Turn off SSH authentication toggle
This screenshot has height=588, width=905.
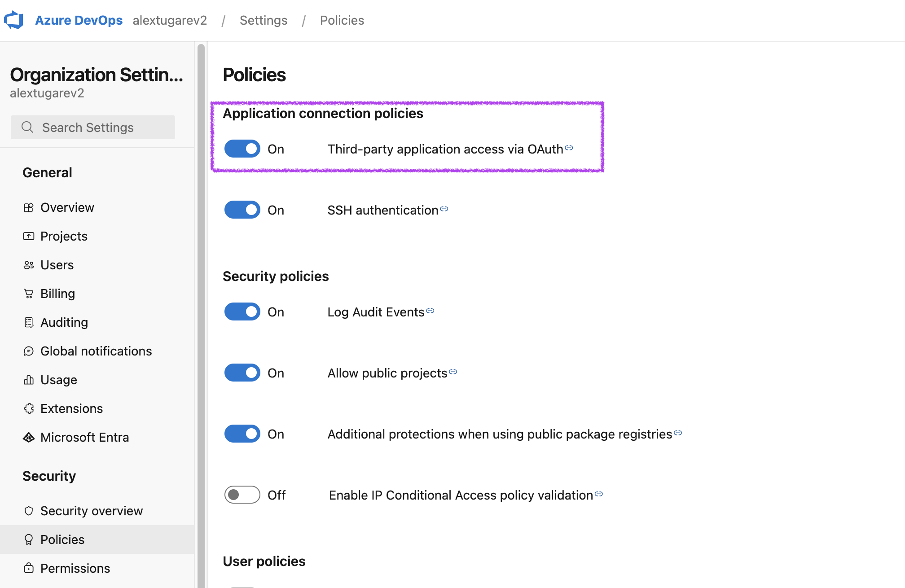tap(242, 210)
